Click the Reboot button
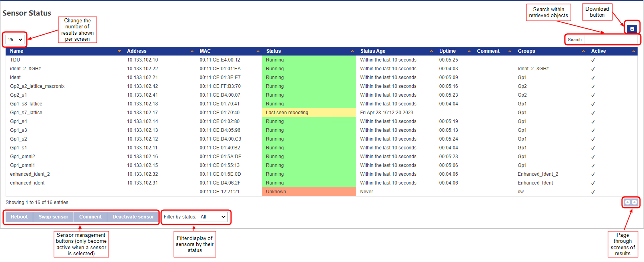Viewport: 644px width, 262px height. tap(19, 217)
